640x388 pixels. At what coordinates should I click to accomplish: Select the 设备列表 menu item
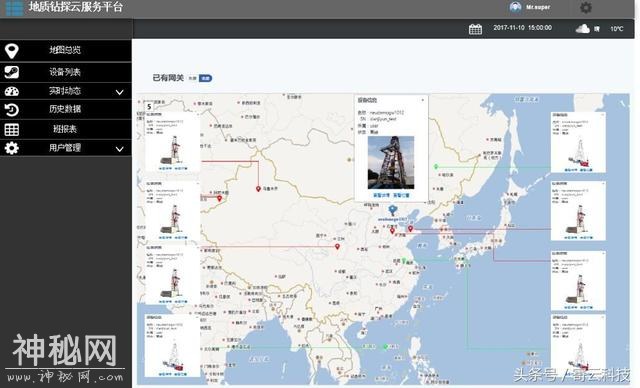(x=66, y=72)
